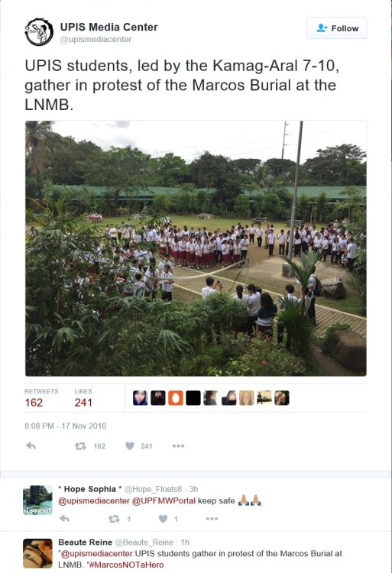The height and width of the screenshot is (573, 392).
Task: Open the @UPFMWPortal mention
Action: coord(164,500)
